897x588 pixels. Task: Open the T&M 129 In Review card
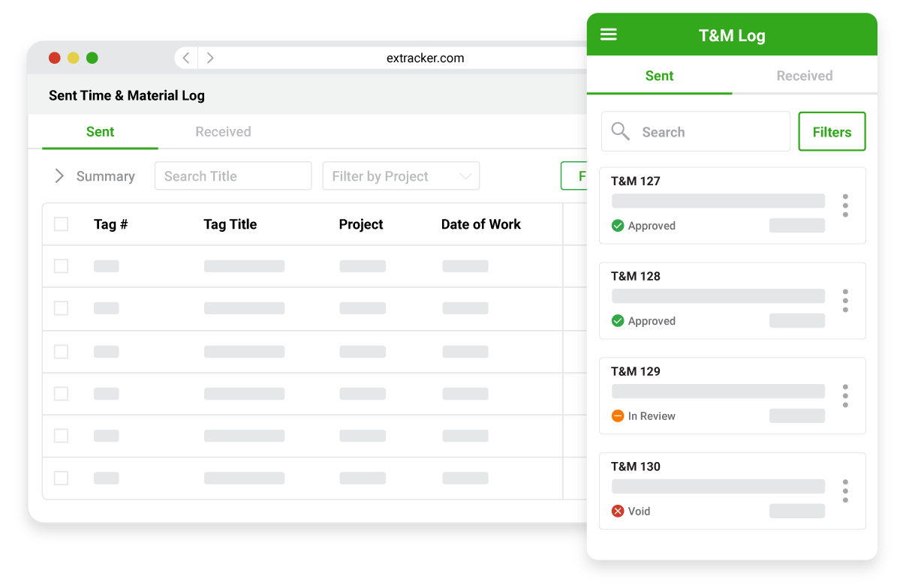pyautogui.click(x=733, y=396)
